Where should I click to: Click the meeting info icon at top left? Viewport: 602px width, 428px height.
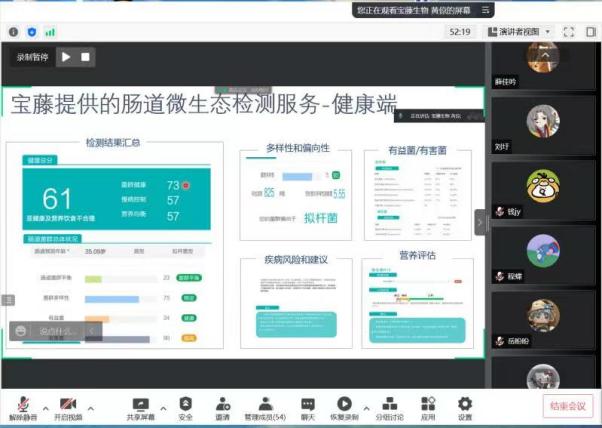[x=14, y=32]
